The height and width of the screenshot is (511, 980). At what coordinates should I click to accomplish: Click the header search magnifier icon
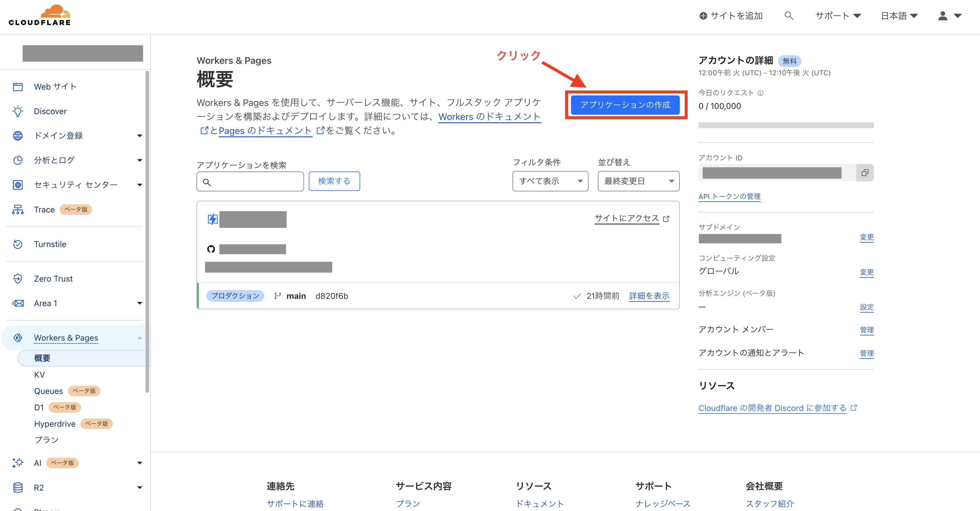coord(789,16)
